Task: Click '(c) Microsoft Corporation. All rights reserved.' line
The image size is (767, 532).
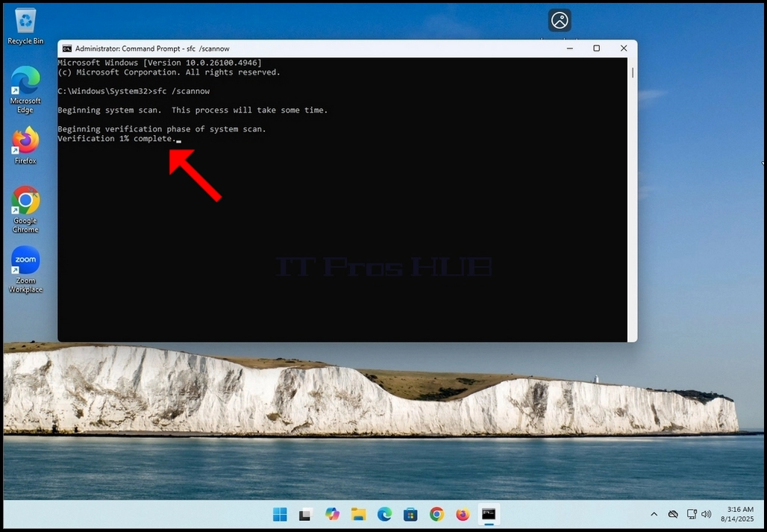Action: tap(169, 72)
